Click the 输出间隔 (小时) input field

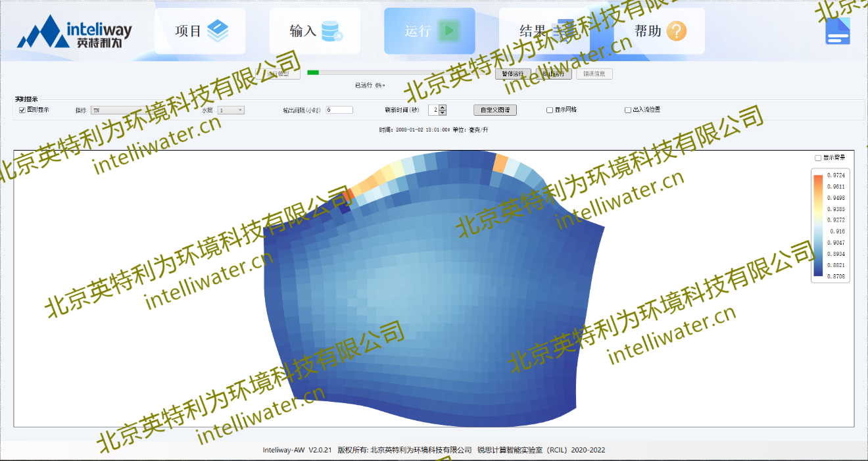339,110
